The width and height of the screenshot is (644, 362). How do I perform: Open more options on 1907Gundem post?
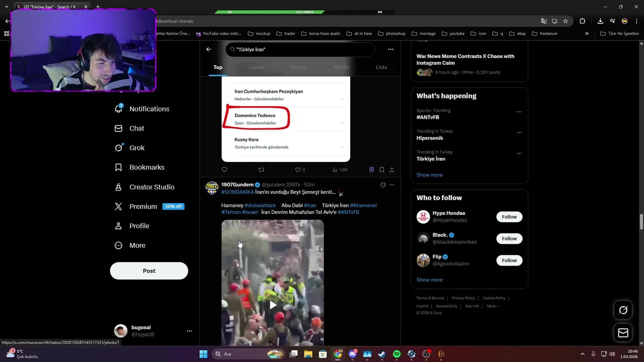coord(392,185)
